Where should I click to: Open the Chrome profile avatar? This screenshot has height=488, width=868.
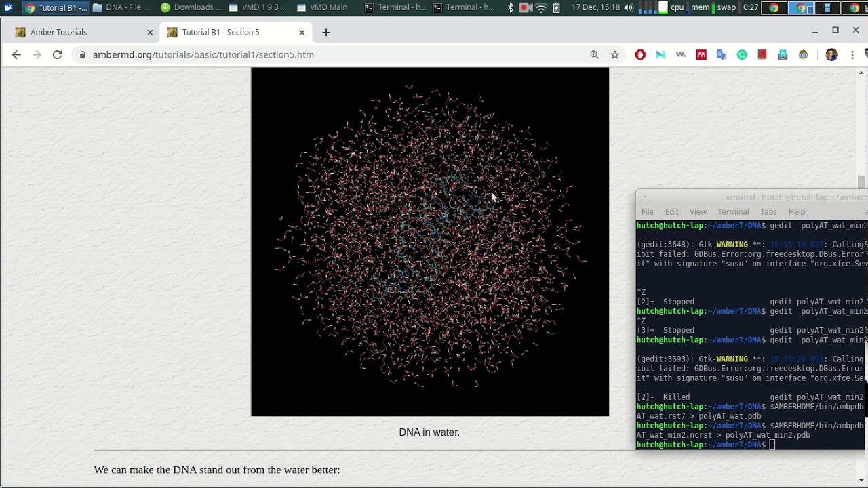pos(831,54)
